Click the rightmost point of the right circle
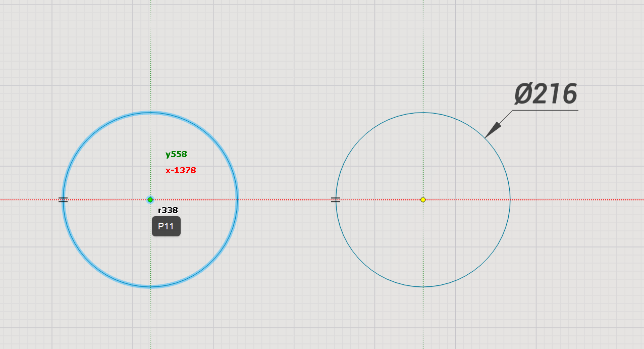Screen dimensions: 644x349 pos(510,200)
